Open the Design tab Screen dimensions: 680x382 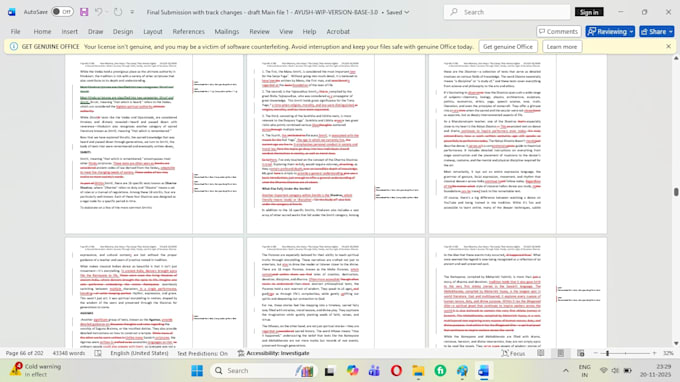123,32
